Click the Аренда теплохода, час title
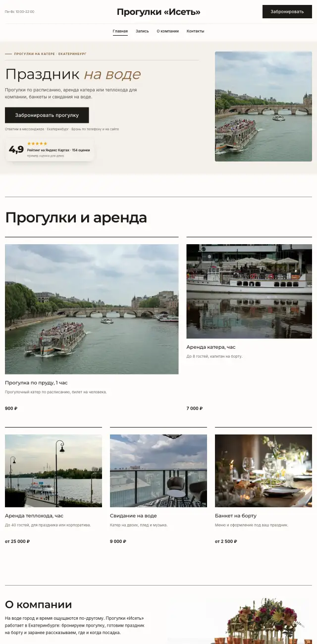This screenshot has width=317, height=644. (34, 516)
